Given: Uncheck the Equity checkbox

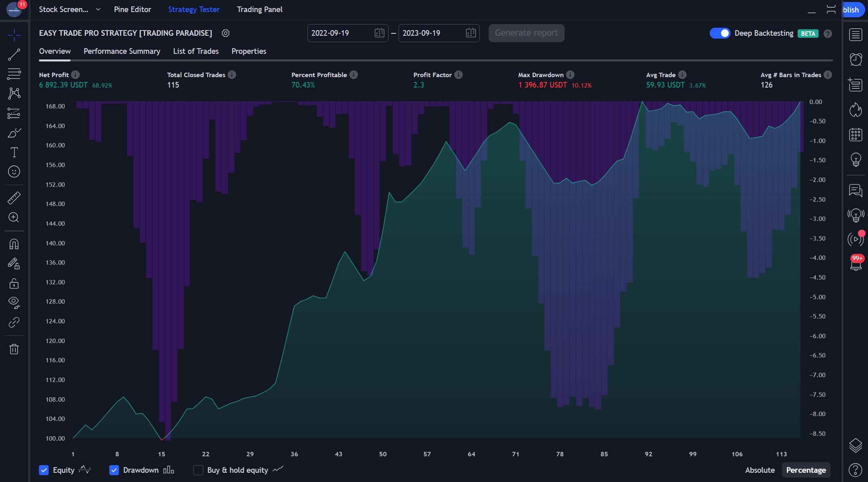Looking at the screenshot, I should coord(44,470).
